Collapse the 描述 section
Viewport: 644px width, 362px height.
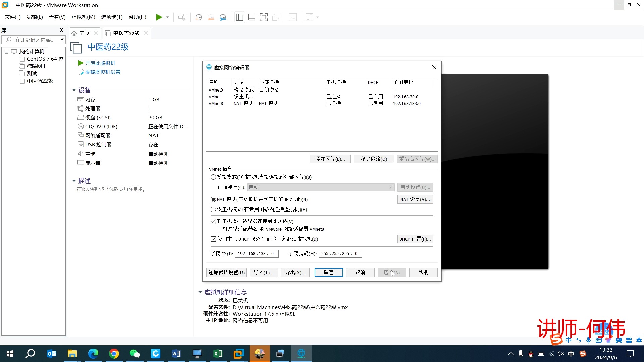coord(74,181)
